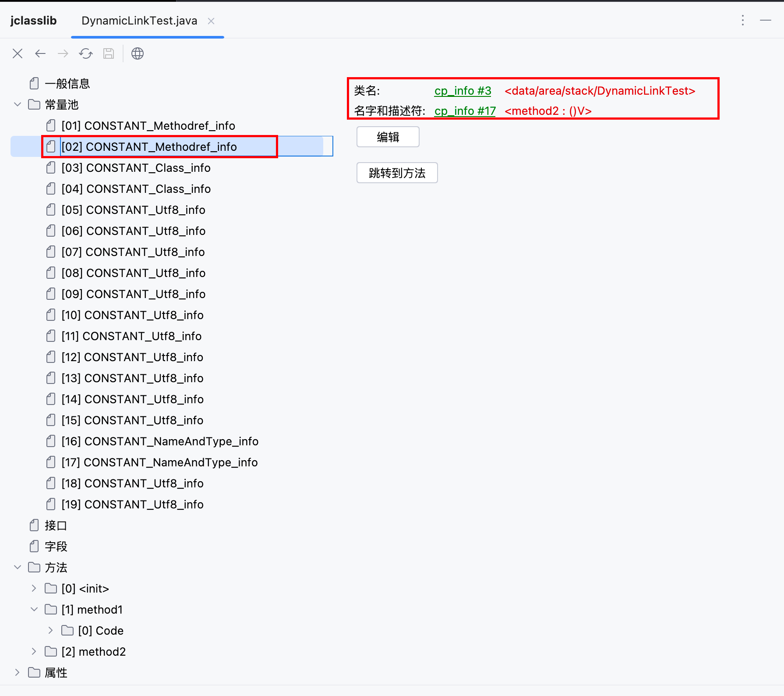
Task: Click the 接口 document icon
Action: point(34,525)
